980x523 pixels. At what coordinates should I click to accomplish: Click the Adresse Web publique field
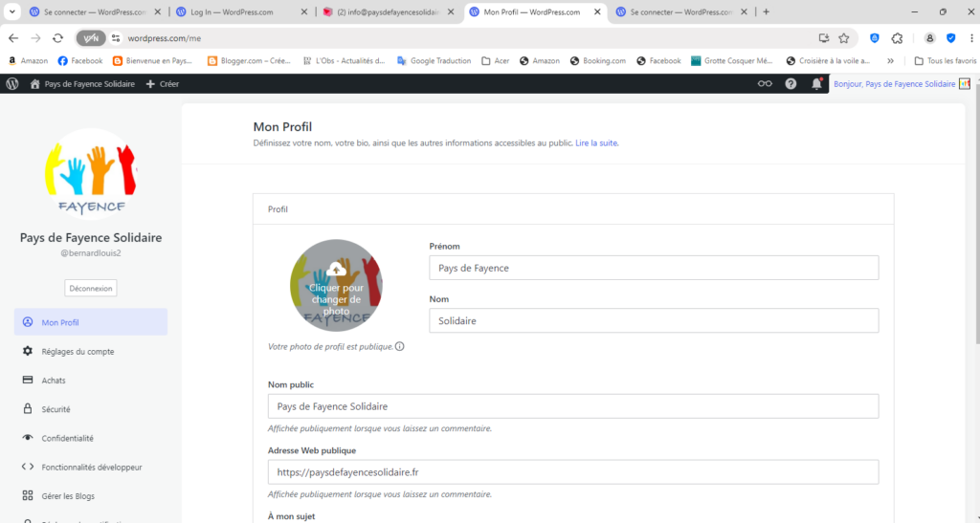[572, 472]
